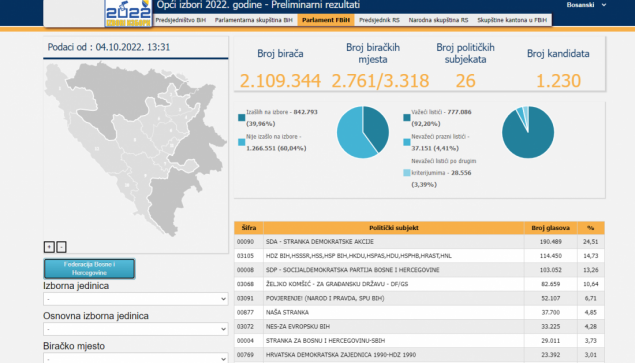Click the map zoom out minus button
This screenshot has width=635, height=363.
[x=61, y=247]
